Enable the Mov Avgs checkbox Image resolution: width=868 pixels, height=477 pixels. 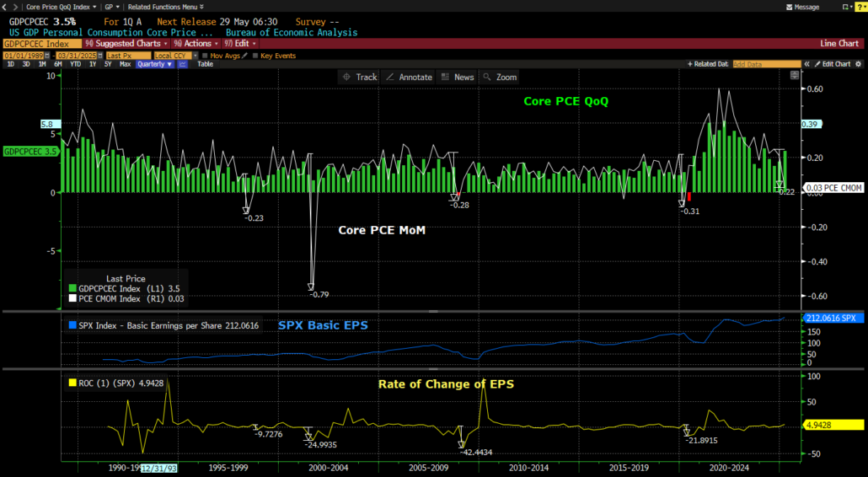205,56
